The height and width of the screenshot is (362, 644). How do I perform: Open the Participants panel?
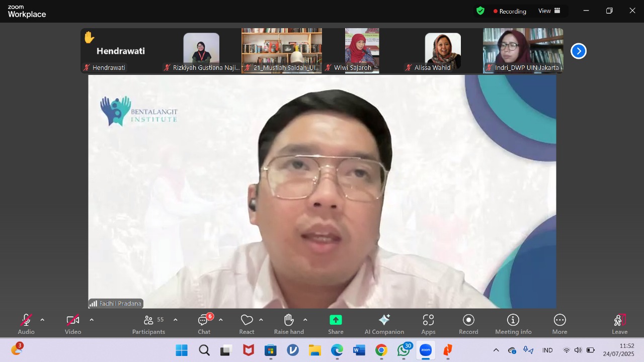coord(149,324)
